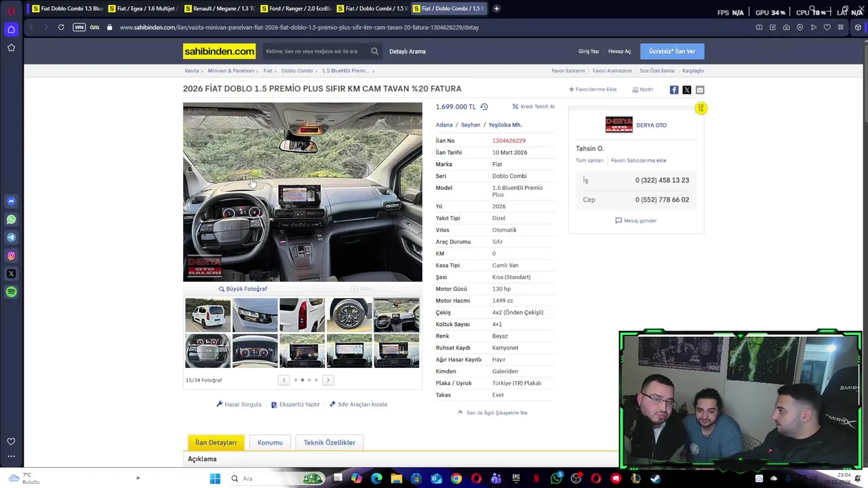Screen dimensions: 868x488
Task: Click Favori Satıcılarıma ekle
Action: tap(639, 161)
